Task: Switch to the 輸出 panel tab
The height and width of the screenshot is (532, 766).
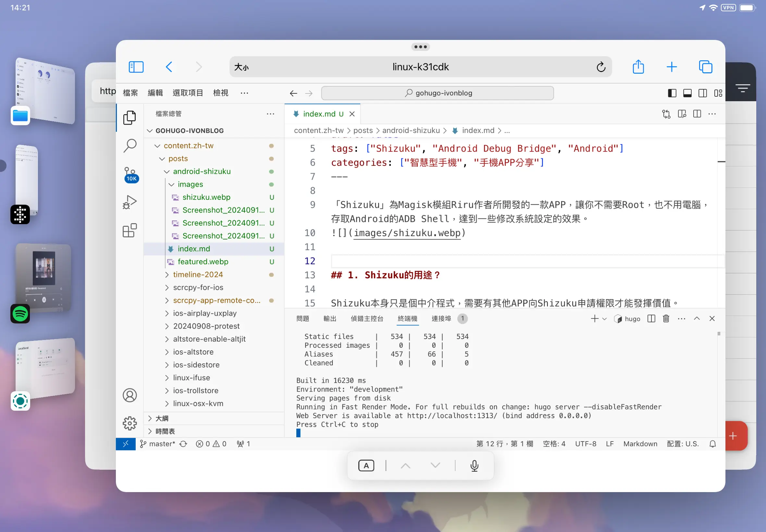Action: click(x=329, y=319)
